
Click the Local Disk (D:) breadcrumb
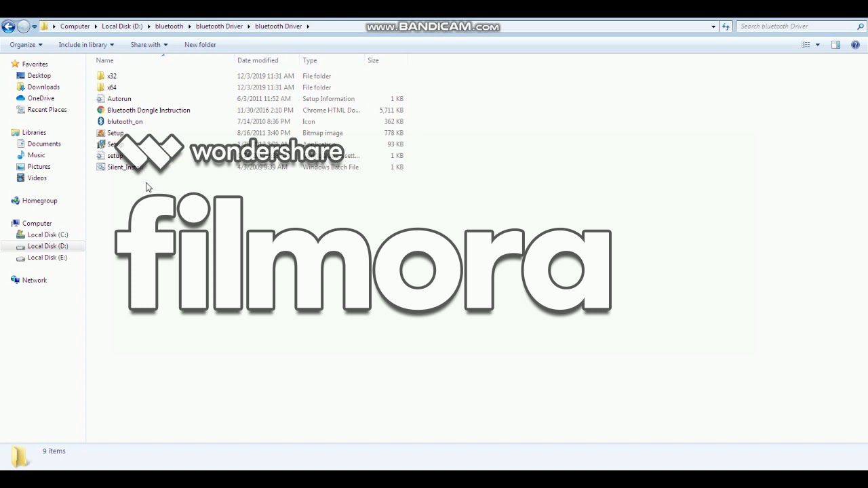coord(122,26)
